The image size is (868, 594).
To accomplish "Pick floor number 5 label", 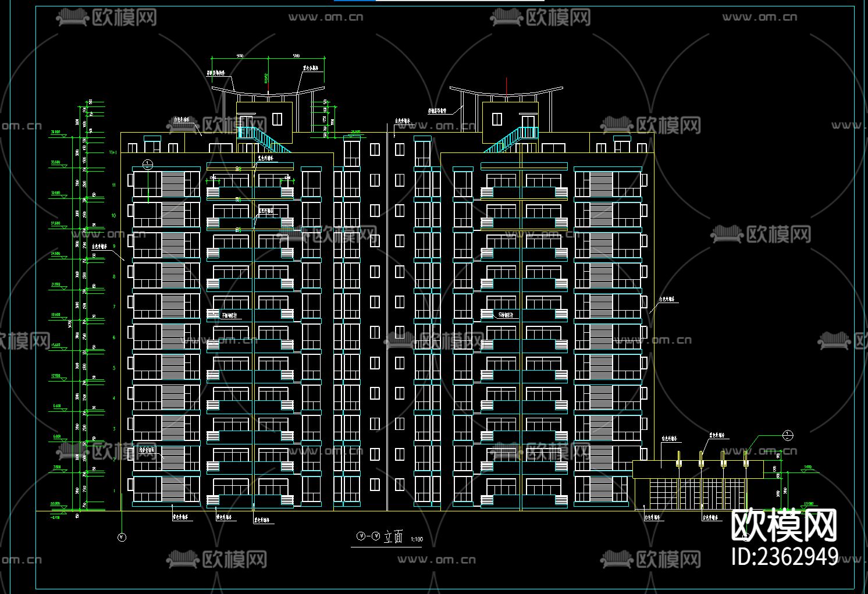I will click(x=114, y=368).
